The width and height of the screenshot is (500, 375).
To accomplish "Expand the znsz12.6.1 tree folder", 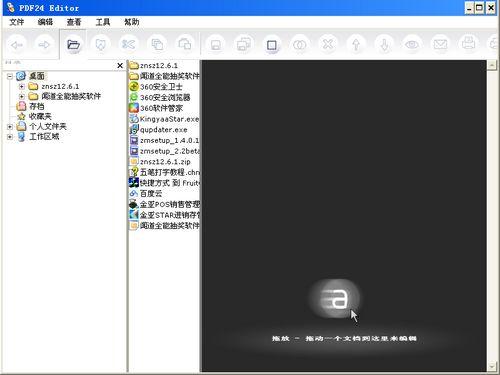I will pyautogui.click(x=21, y=86).
